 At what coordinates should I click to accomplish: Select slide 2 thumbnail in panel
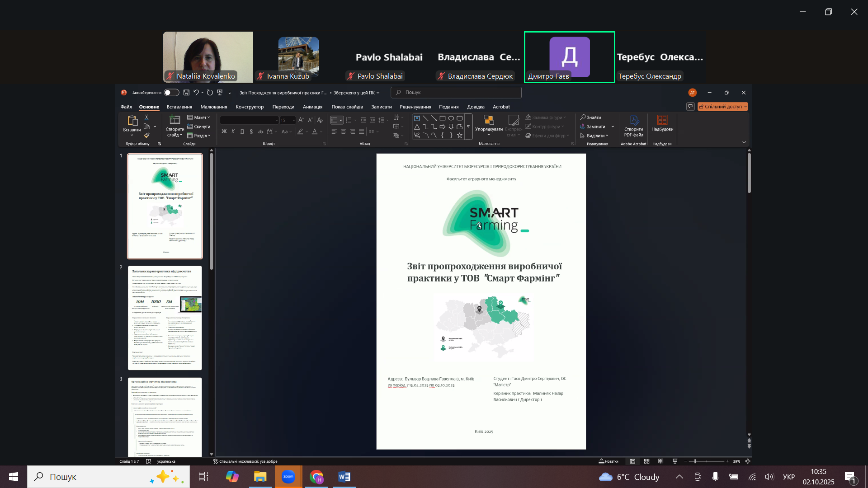[x=165, y=318]
